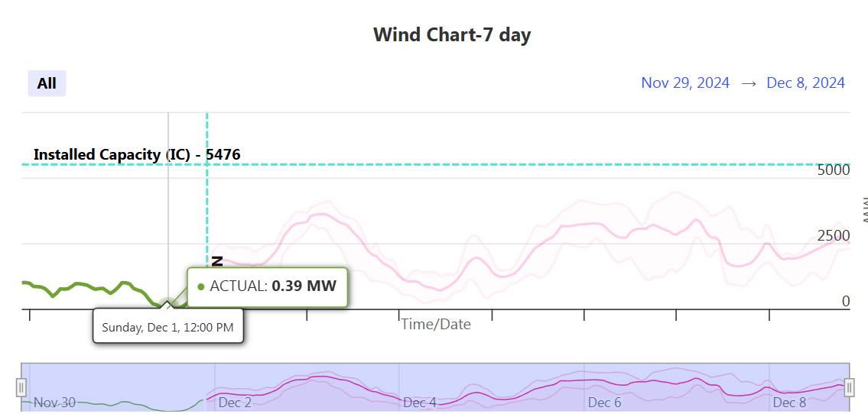Click Dec 6 label in navigator
This screenshot has width=868, height=414.
(x=604, y=403)
